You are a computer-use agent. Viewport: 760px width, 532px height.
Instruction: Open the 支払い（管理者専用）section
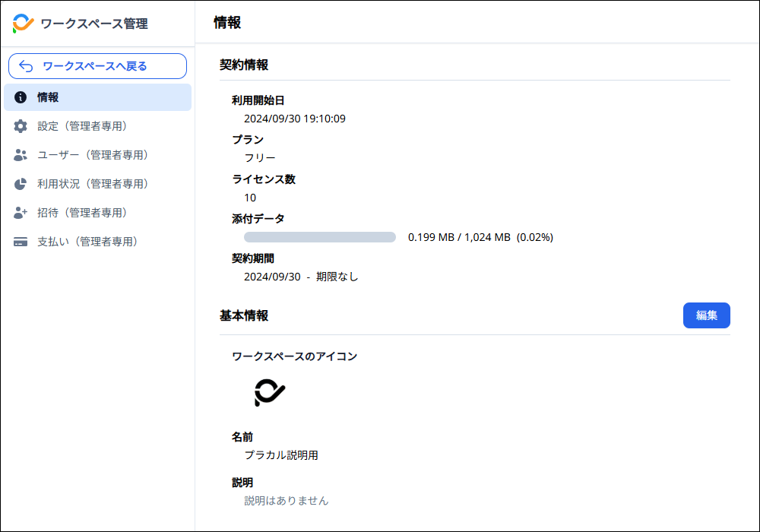click(x=87, y=242)
